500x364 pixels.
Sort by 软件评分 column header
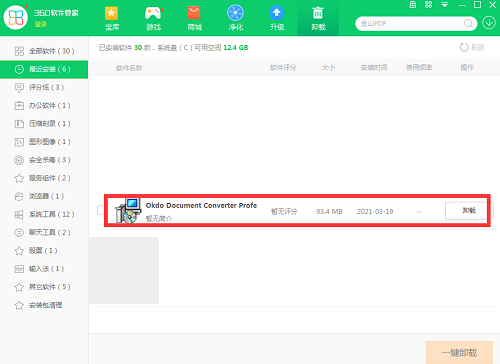283,68
